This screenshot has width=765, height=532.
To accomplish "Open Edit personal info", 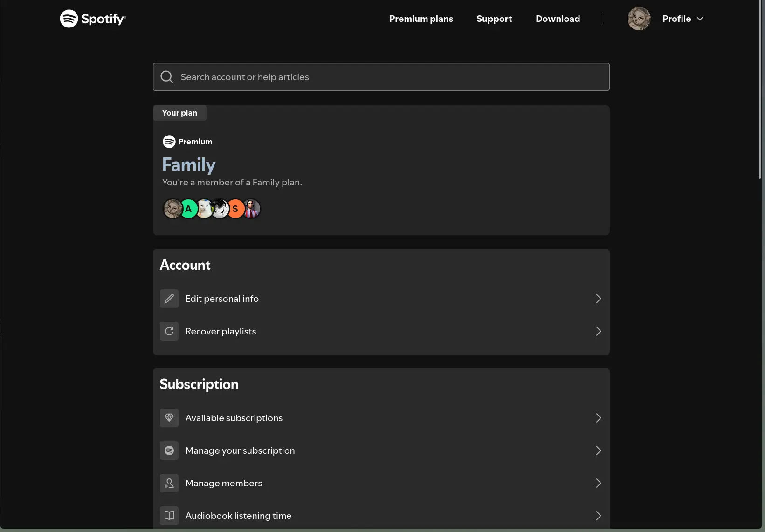I will (381, 299).
